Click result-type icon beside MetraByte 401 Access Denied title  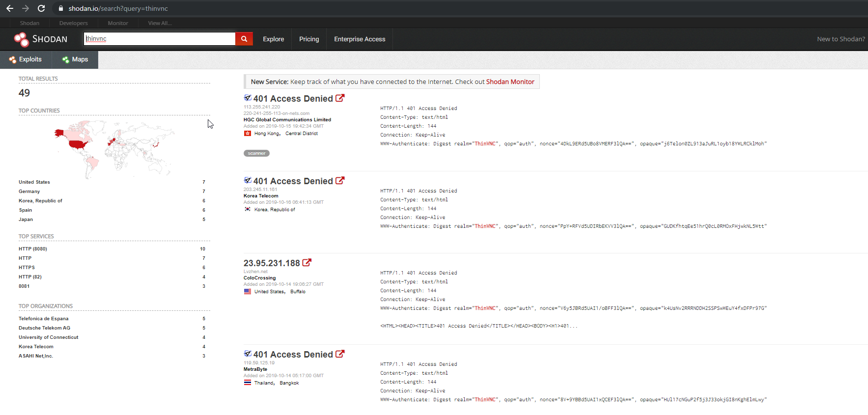248,354
